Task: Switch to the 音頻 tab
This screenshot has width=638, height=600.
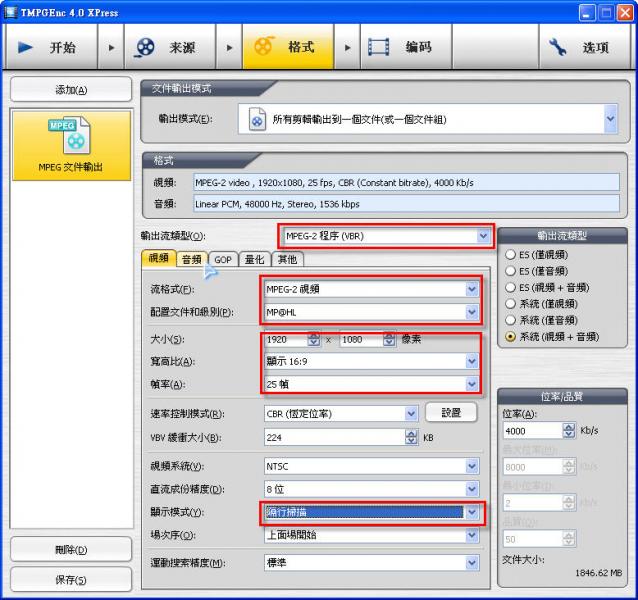Action: (x=191, y=259)
